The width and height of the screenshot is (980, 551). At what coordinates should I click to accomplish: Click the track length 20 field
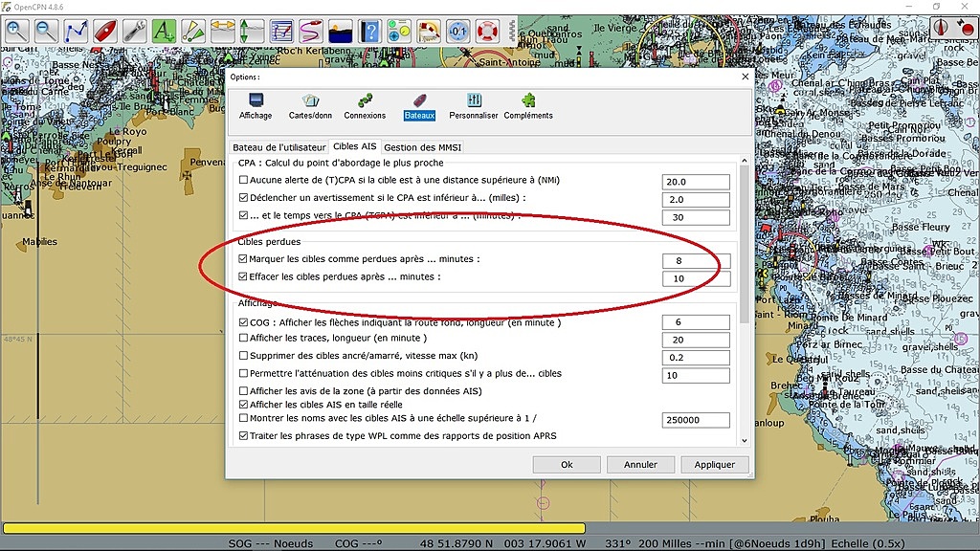click(x=696, y=340)
